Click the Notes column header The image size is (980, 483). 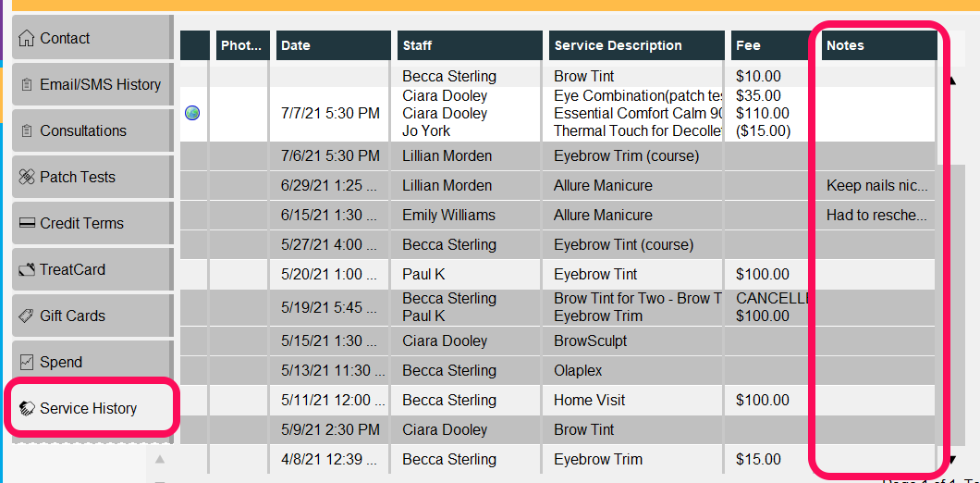(879, 45)
